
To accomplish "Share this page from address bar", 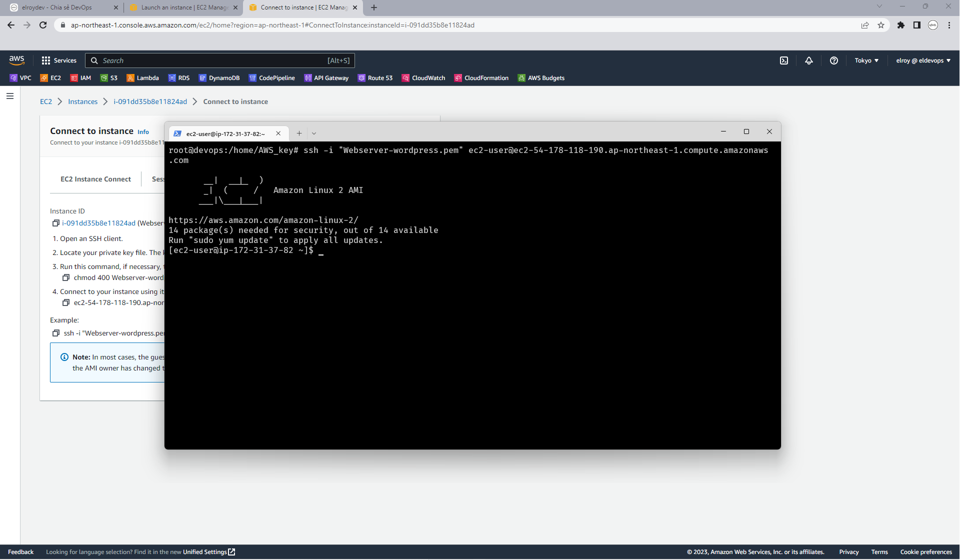I will pos(865,25).
